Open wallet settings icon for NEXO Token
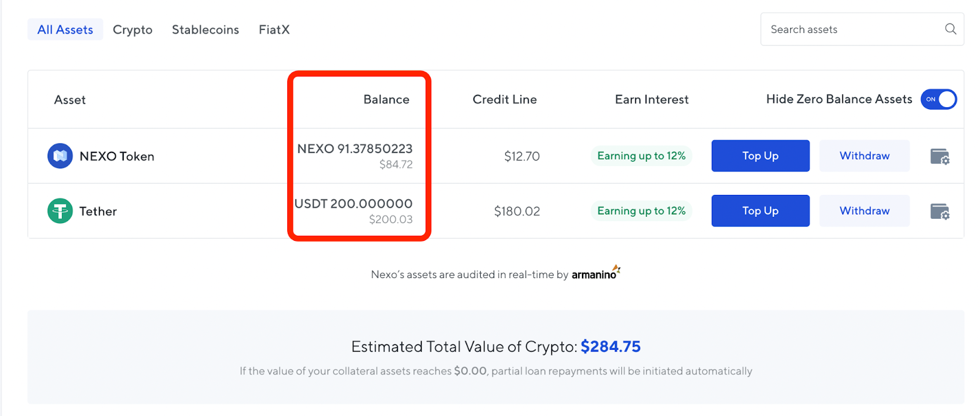980x416 pixels. click(940, 156)
